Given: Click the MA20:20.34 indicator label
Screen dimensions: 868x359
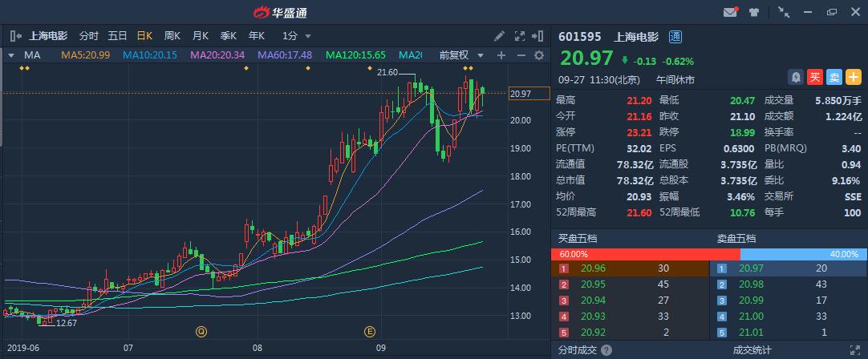Looking at the screenshot, I should click(217, 55).
